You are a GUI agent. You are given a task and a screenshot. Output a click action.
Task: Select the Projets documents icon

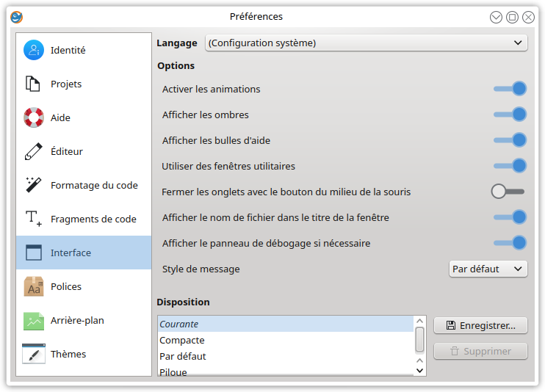[x=32, y=84]
